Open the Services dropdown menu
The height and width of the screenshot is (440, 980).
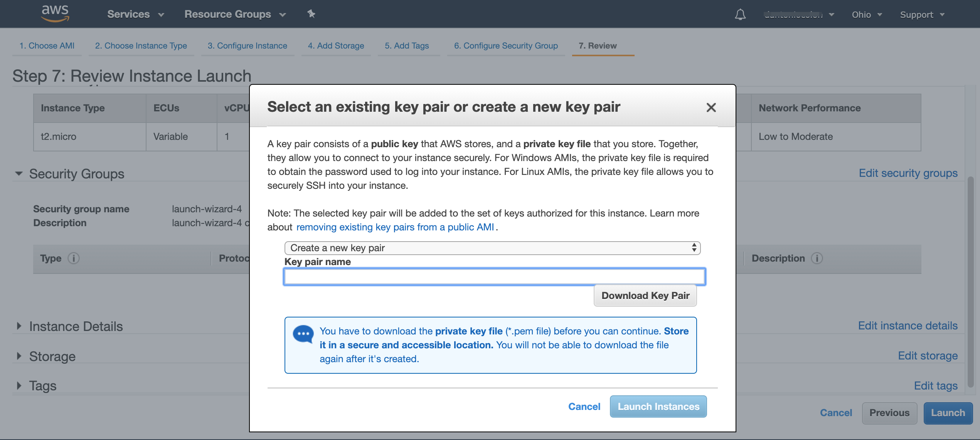pyautogui.click(x=135, y=14)
